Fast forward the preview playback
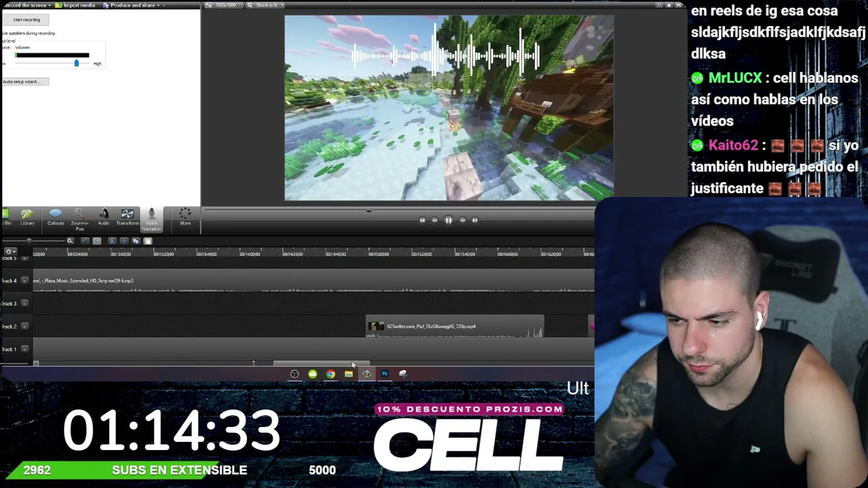The width and height of the screenshot is (868, 488). (462, 220)
